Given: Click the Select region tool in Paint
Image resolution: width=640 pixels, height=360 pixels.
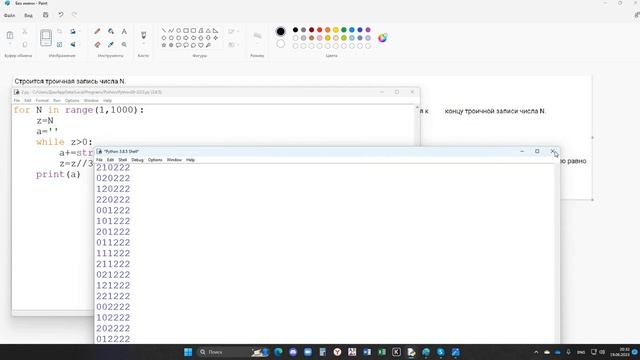Looking at the screenshot, I should pos(46,38).
